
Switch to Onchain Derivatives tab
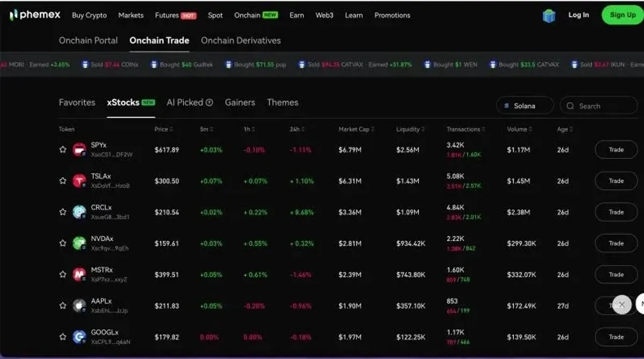point(241,40)
